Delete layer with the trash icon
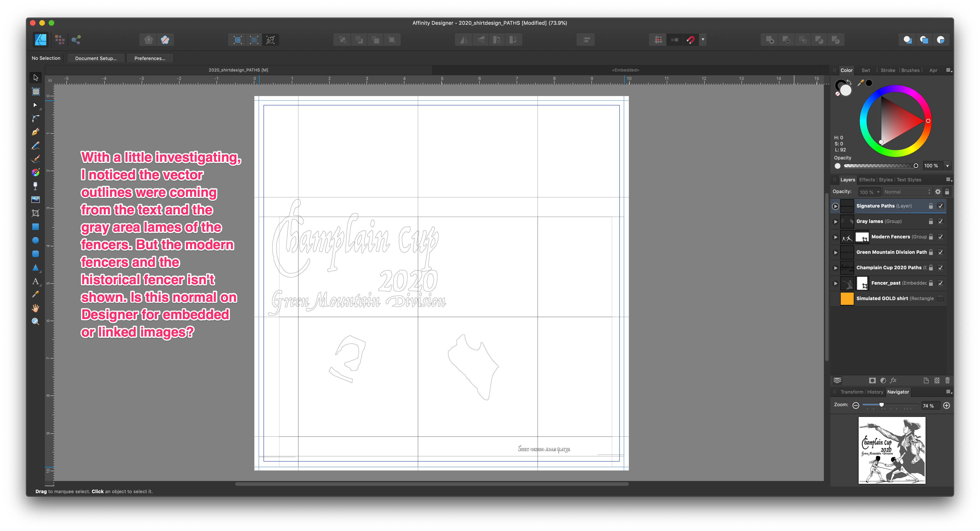The height and width of the screenshot is (531, 980). click(x=948, y=381)
